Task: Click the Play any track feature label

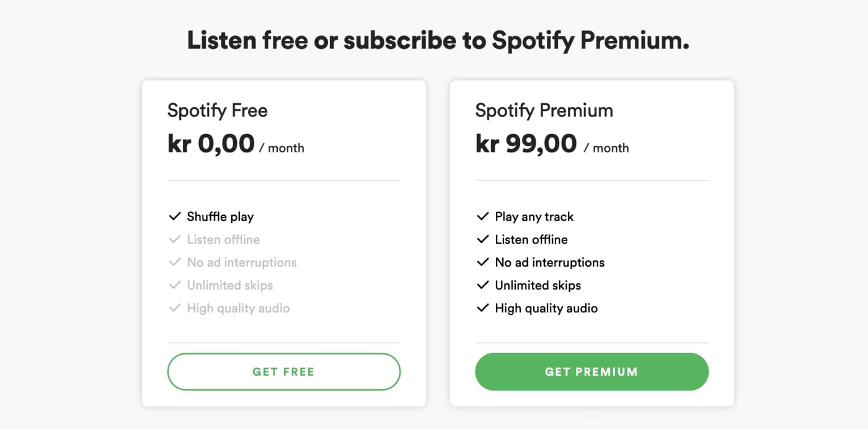Action: tap(534, 217)
